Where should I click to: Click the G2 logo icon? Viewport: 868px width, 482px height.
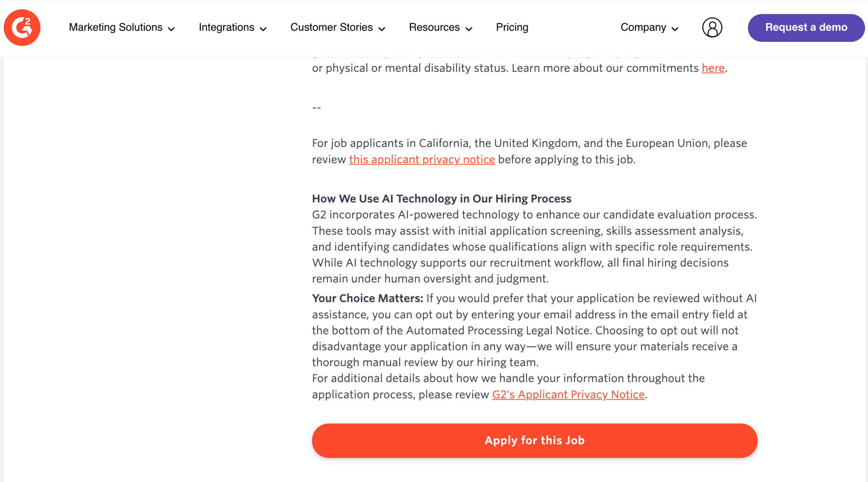tap(22, 27)
